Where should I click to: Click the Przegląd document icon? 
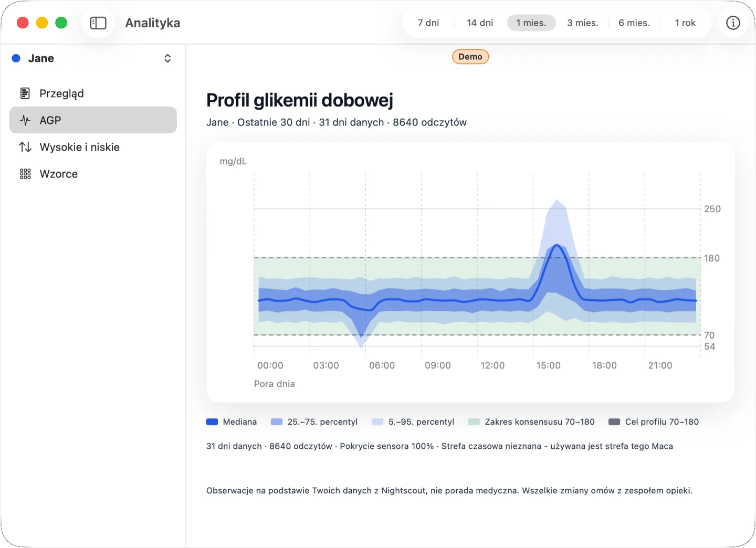click(25, 93)
